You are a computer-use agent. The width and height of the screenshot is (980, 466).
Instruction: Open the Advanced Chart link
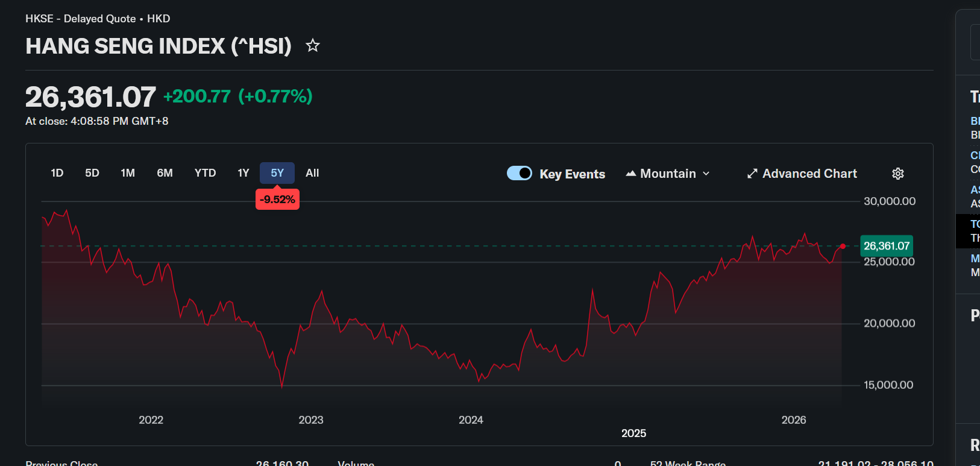tap(802, 174)
